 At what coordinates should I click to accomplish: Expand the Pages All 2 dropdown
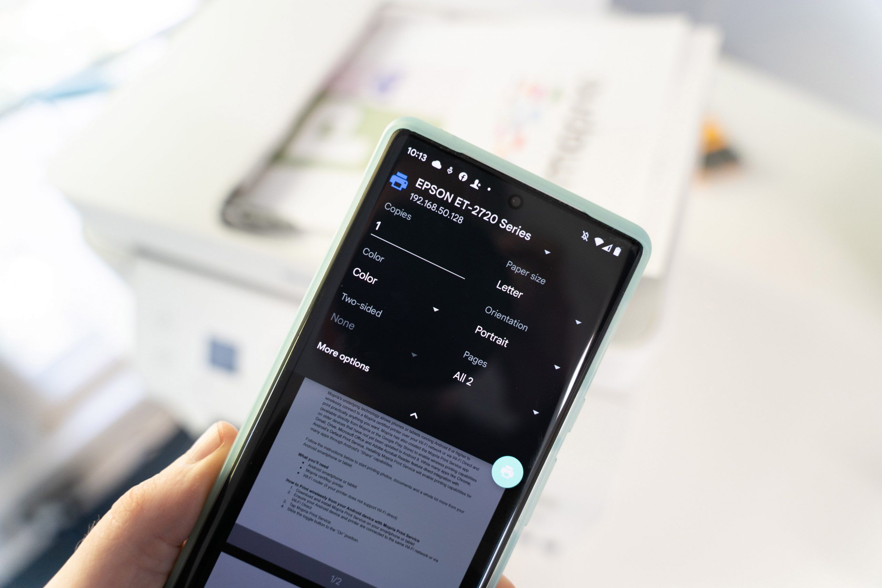click(x=561, y=379)
